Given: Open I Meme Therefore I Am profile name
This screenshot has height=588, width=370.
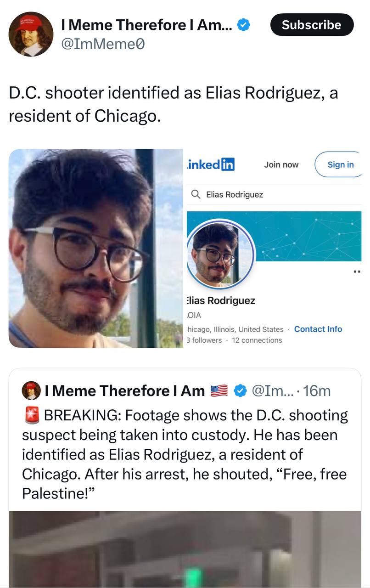Looking at the screenshot, I should tap(147, 25).
